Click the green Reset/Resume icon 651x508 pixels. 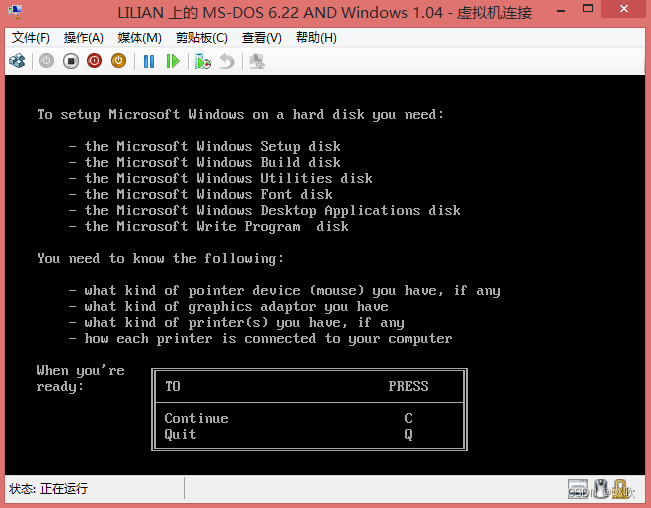coord(173,61)
